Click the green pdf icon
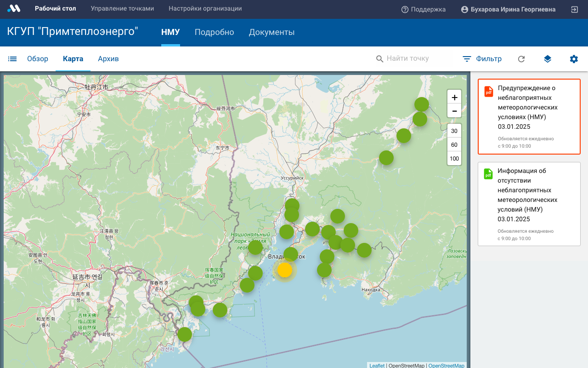 (488, 174)
